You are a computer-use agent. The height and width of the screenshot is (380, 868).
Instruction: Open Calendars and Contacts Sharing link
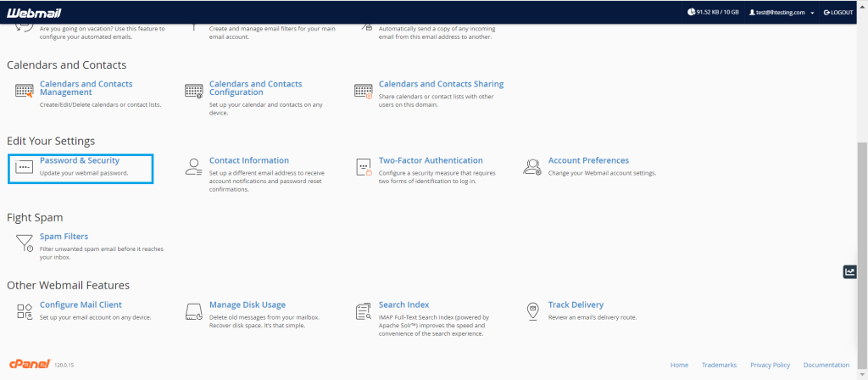pyautogui.click(x=441, y=84)
